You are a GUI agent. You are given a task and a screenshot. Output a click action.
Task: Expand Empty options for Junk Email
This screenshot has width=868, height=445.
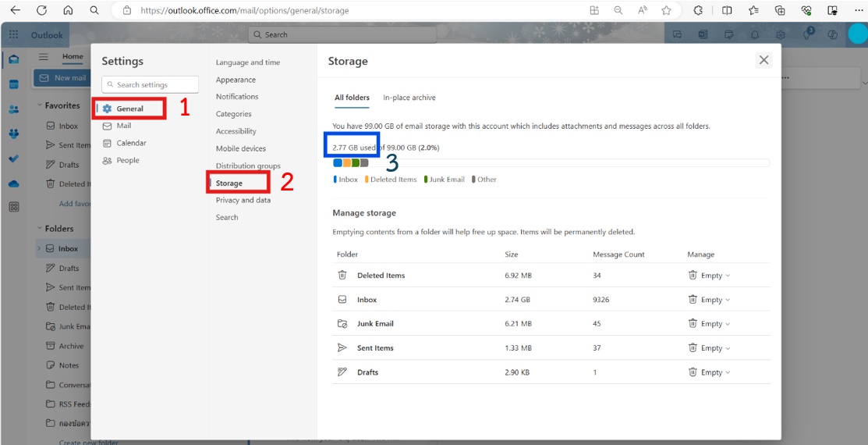click(x=709, y=324)
